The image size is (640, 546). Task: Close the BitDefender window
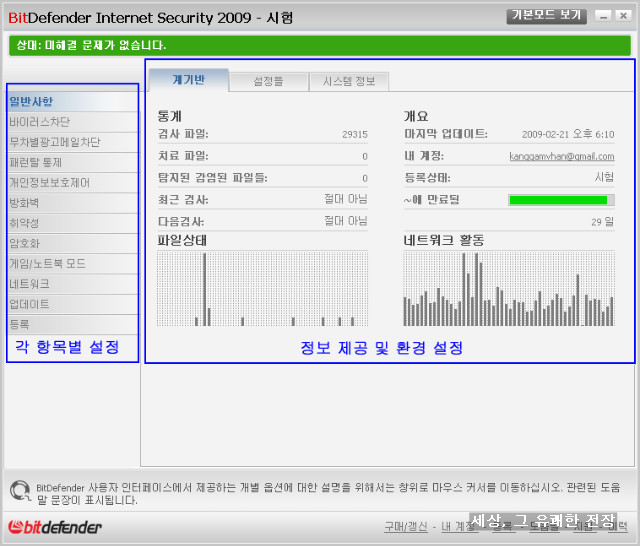pyautogui.click(x=623, y=16)
